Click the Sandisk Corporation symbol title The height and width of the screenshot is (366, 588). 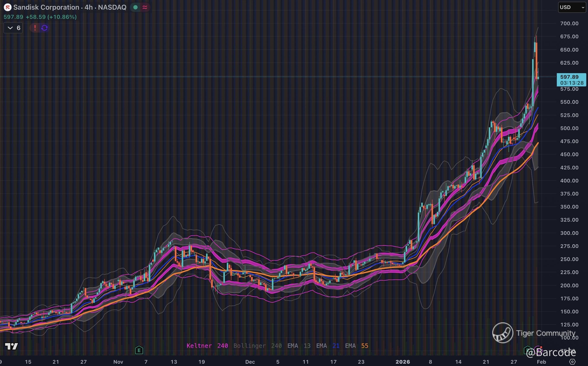[46, 7]
